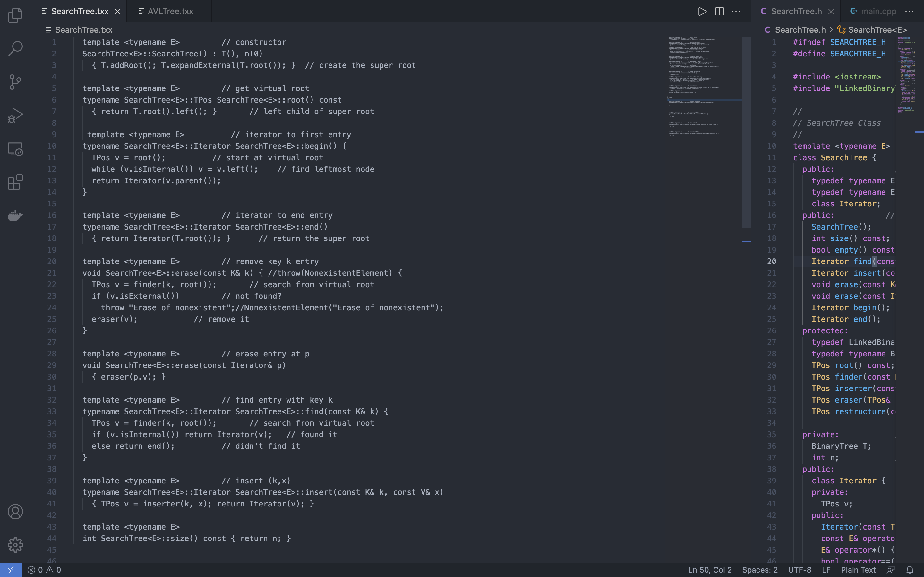Open the Docker view
This screenshot has width=924, height=577.
tap(15, 216)
